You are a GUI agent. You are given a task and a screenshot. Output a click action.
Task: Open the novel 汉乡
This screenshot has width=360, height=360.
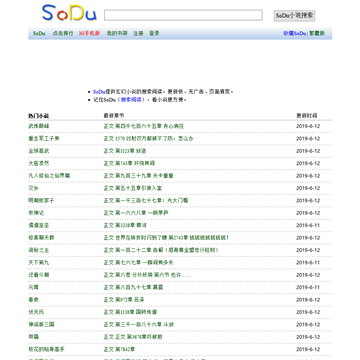pyautogui.click(x=33, y=188)
